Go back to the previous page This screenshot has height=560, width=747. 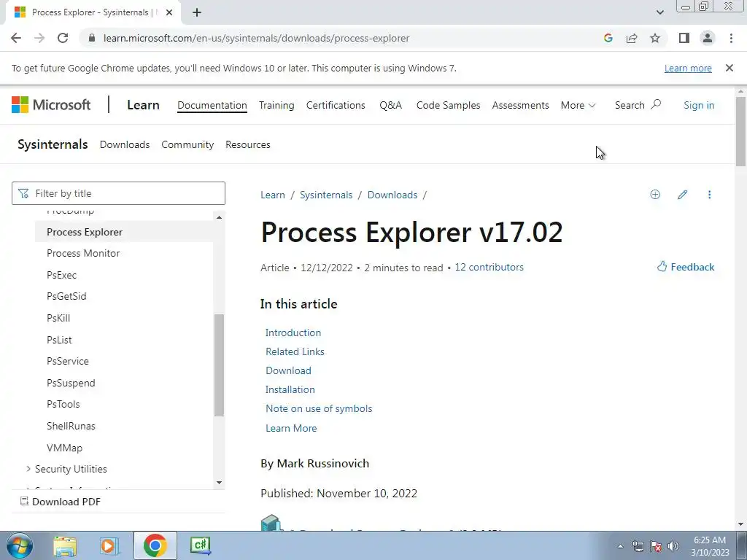(16, 38)
